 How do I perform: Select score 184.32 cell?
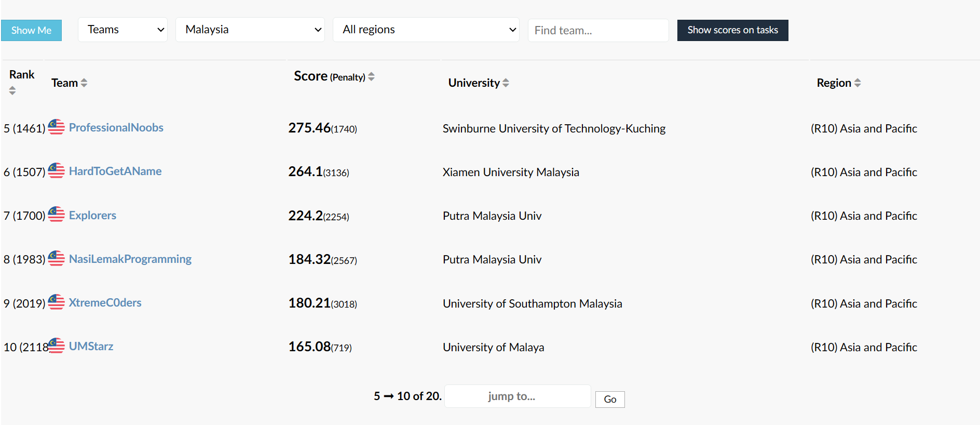322,259
